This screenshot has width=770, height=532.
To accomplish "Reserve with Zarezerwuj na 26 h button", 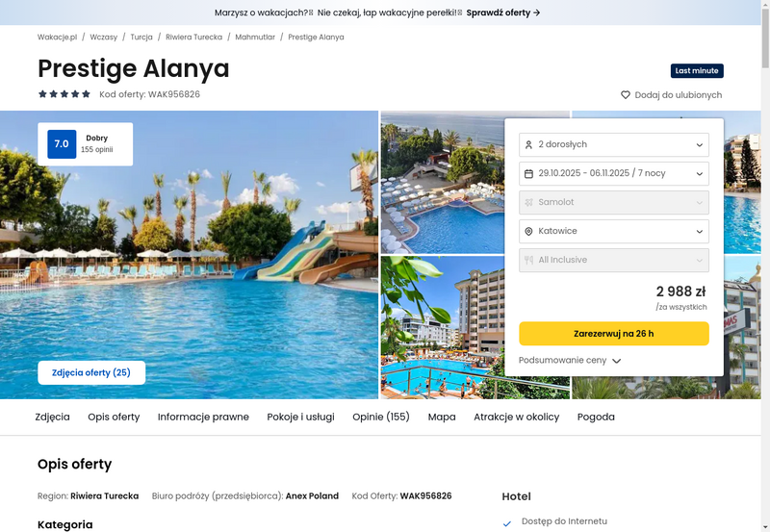I will (614, 334).
